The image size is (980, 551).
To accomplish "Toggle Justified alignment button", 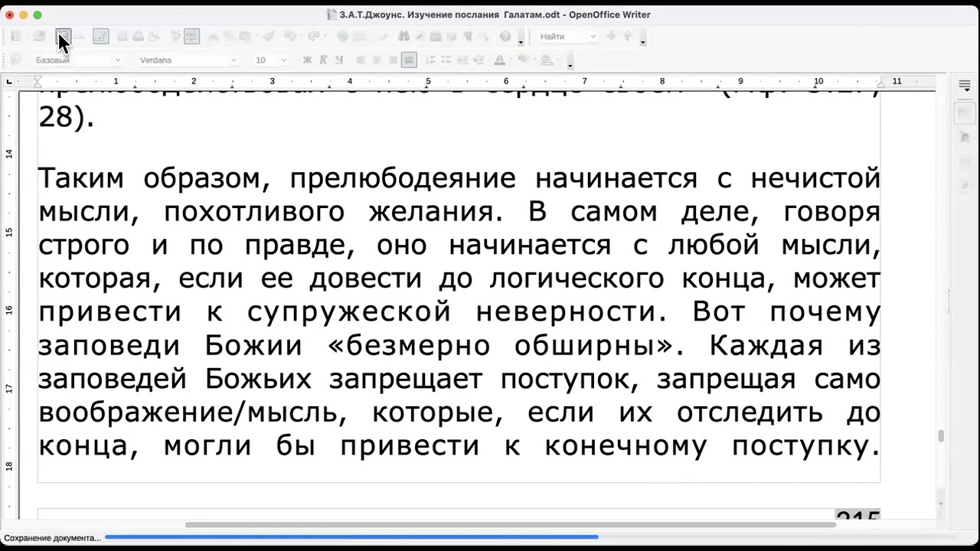I will tap(409, 60).
